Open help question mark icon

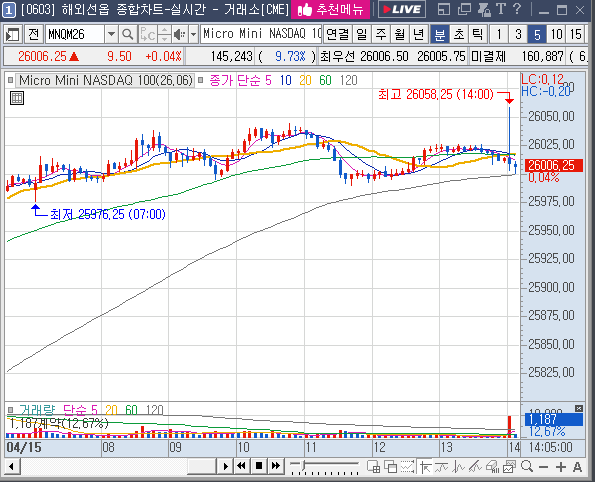pyautogui.click(x=517, y=9)
